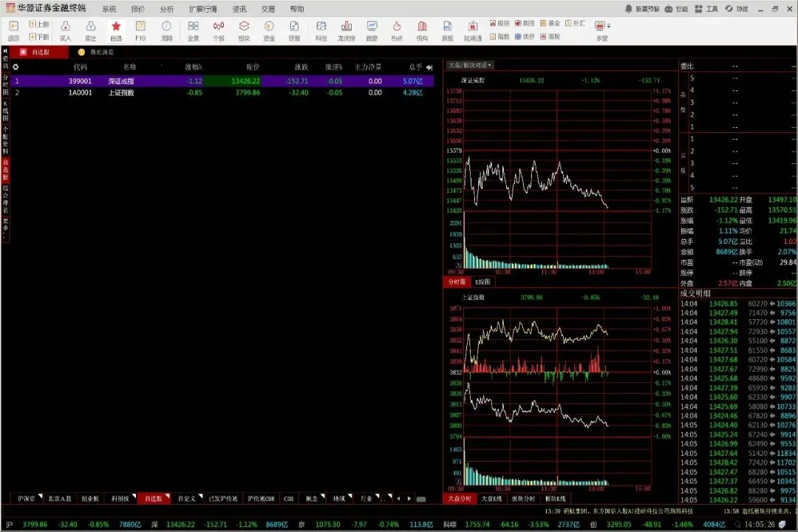Open the 资金 funds icon
The width and height of the screenshot is (798, 532).
(269, 30)
